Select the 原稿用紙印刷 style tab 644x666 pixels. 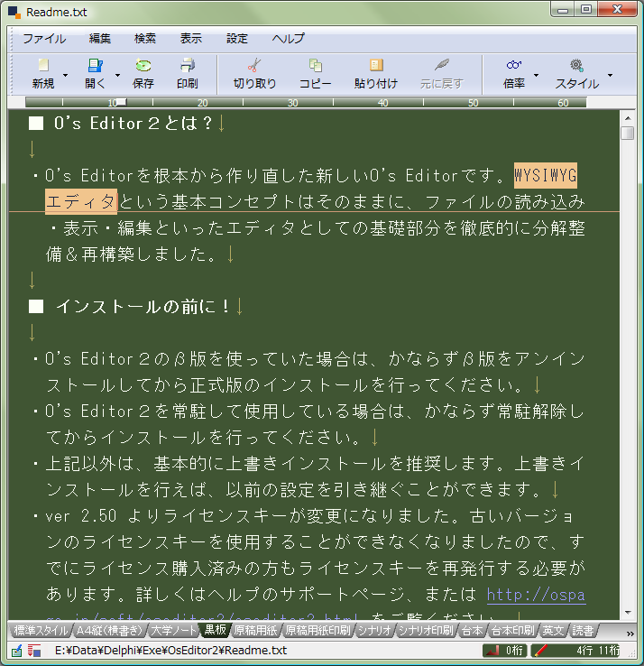click(x=318, y=631)
